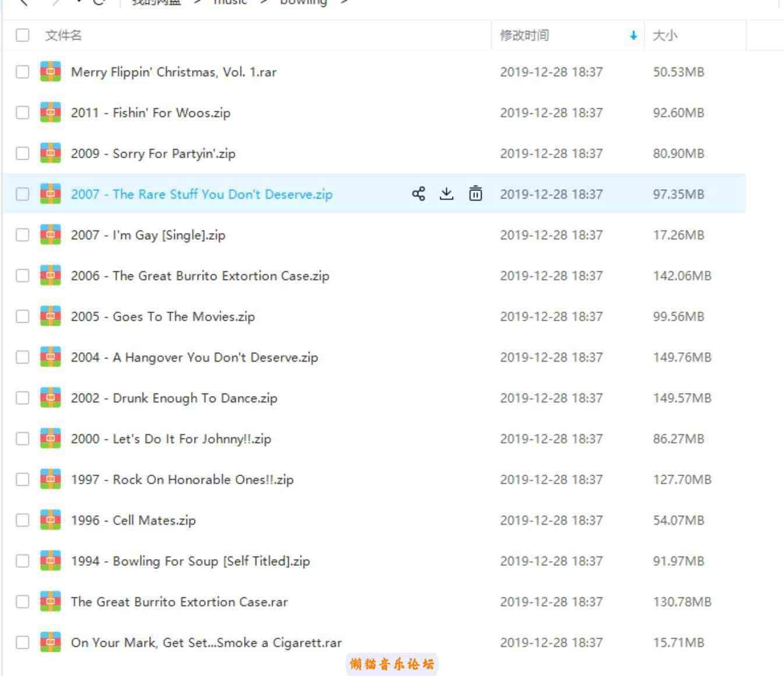This screenshot has height=676, width=784.
Task: Click file name On Your Mark, Get Set...Smoke a Cigarett.rar
Action: pyautogui.click(x=206, y=643)
